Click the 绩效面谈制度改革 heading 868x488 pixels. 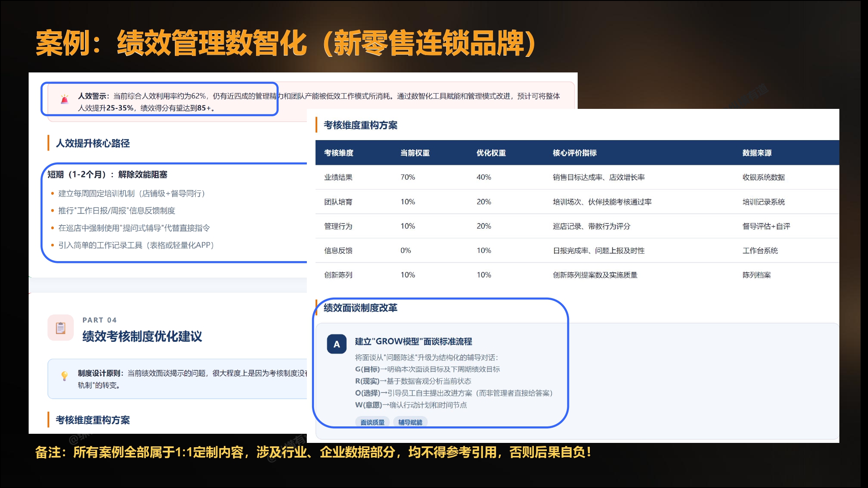[360, 308]
